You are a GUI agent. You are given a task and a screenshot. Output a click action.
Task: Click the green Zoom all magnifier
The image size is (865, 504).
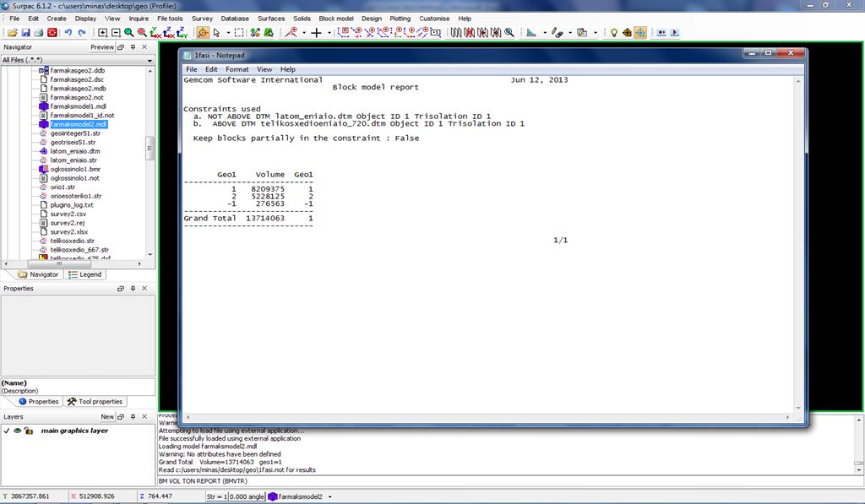click(128, 33)
